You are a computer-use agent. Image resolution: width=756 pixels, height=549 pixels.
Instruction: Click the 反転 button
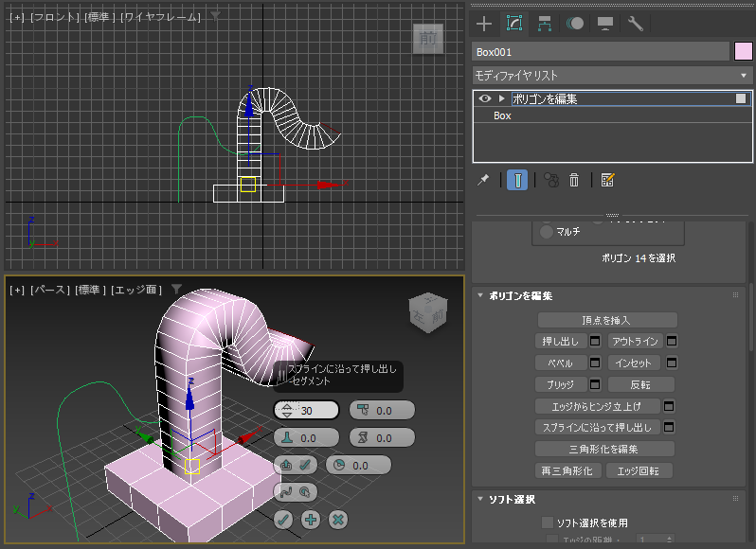(640, 384)
